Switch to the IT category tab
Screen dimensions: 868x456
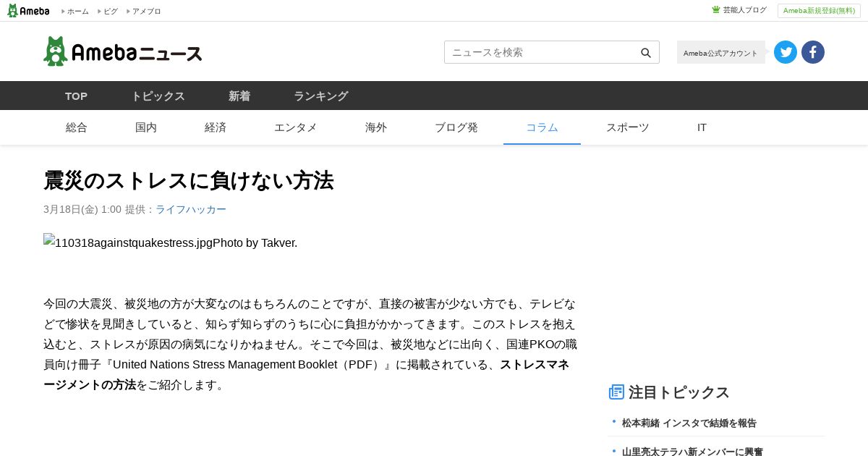(x=702, y=127)
